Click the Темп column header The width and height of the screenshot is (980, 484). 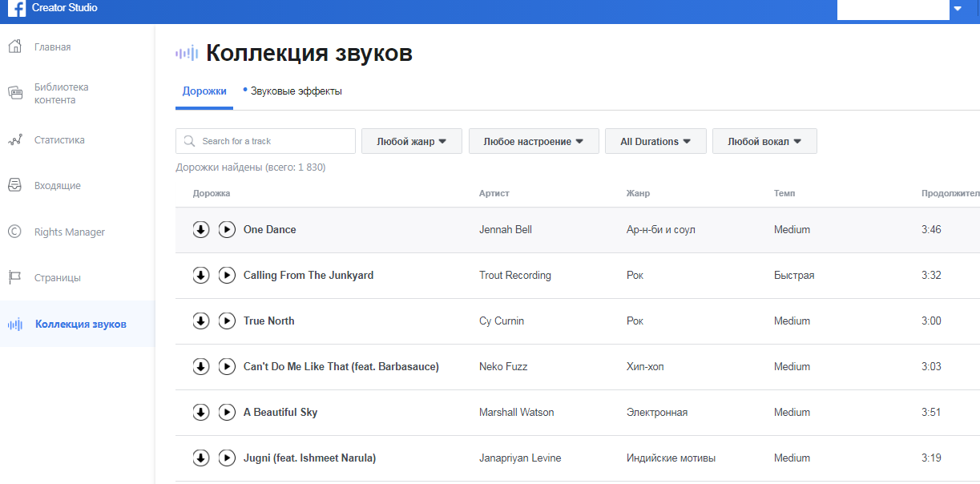point(784,193)
